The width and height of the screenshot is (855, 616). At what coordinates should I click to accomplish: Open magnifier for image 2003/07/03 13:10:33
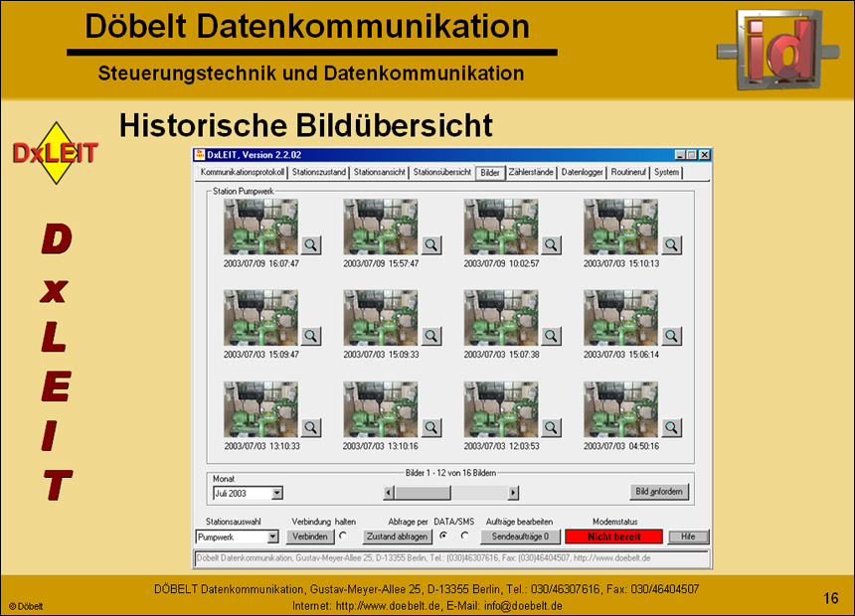tap(309, 427)
